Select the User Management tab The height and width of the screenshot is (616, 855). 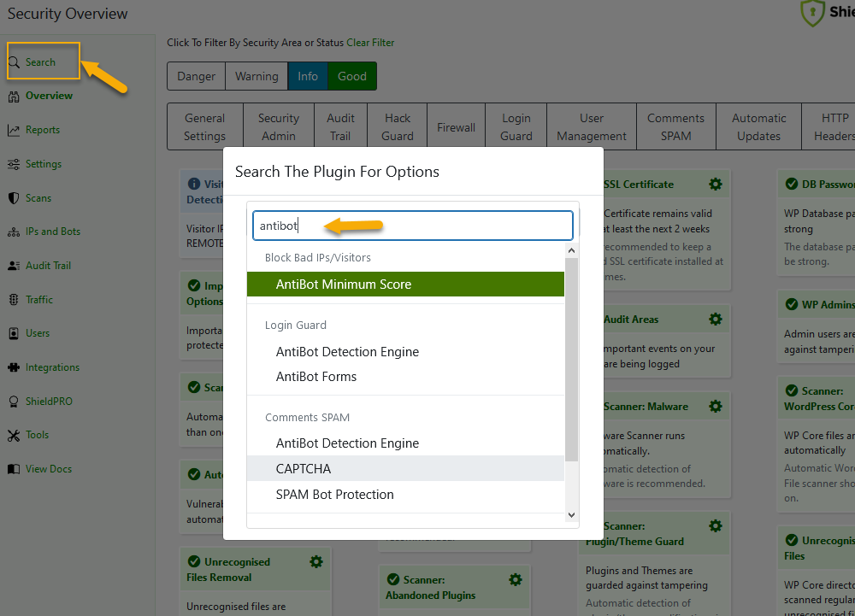tap(591, 126)
